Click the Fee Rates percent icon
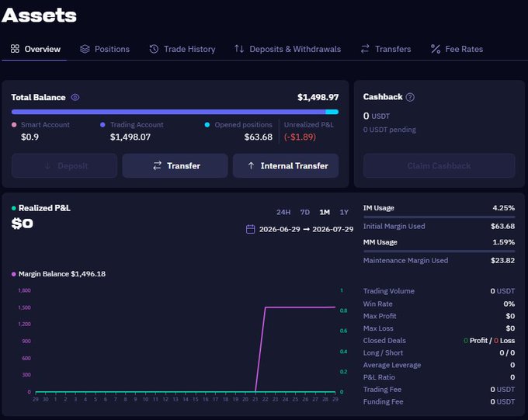This screenshot has width=528, height=420. pos(436,49)
